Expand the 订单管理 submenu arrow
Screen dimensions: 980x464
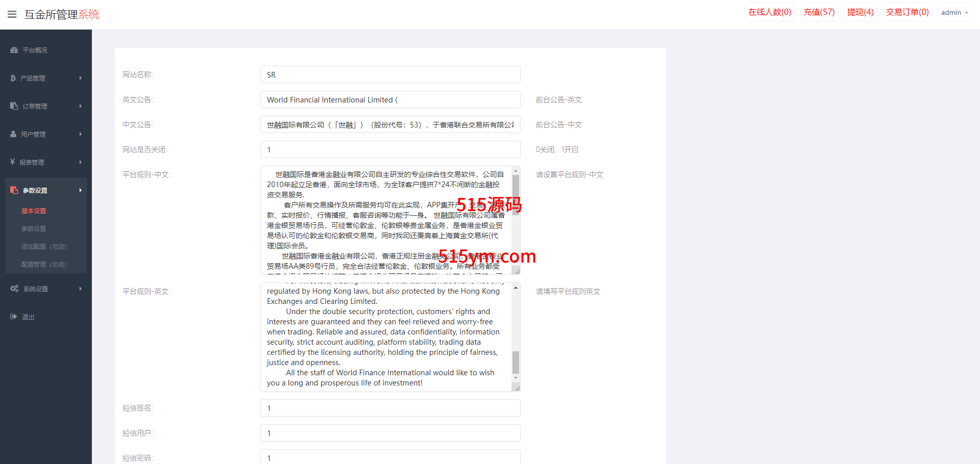tap(80, 106)
